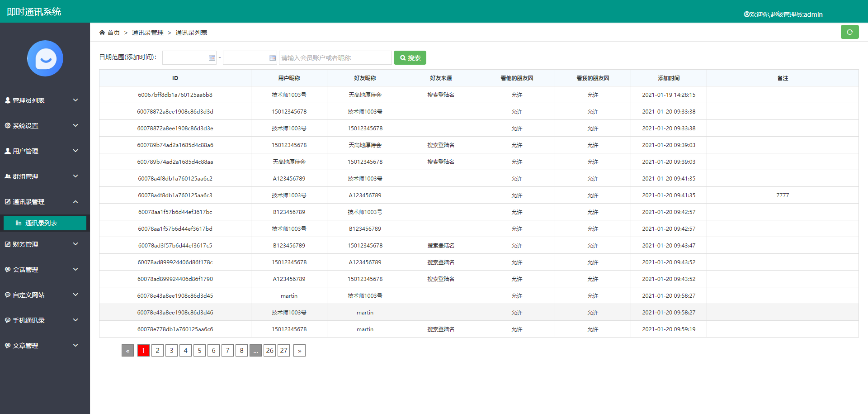Click the edit icon beside 财务管理
This screenshot has height=414, width=868.
pos(7,244)
